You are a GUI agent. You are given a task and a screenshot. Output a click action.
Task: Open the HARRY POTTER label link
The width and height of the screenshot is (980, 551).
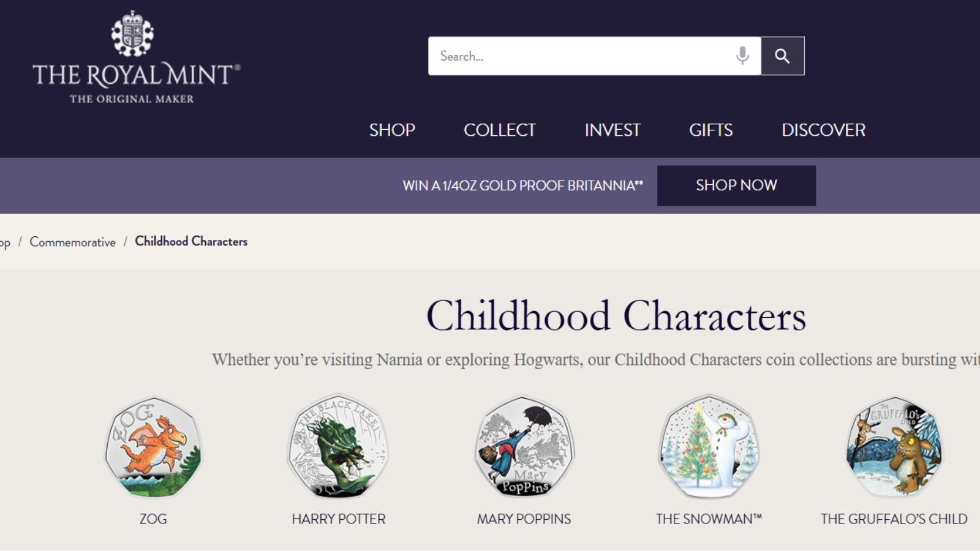(x=339, y=519)
